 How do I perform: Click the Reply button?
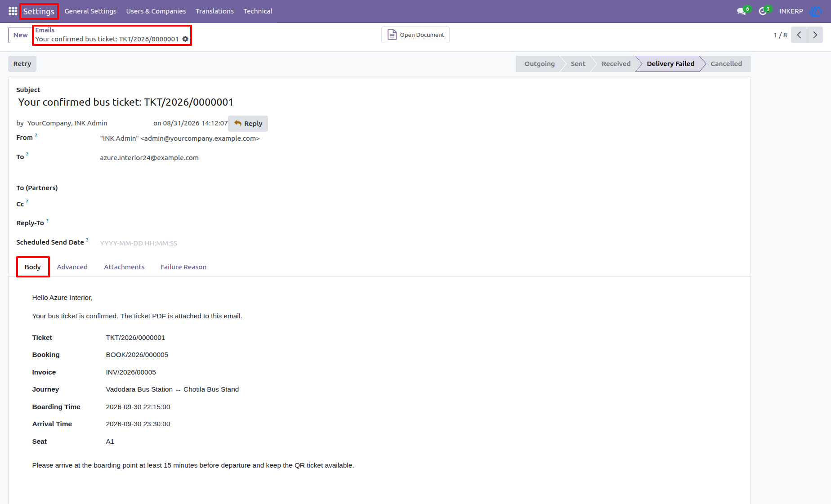pos(248,124)
